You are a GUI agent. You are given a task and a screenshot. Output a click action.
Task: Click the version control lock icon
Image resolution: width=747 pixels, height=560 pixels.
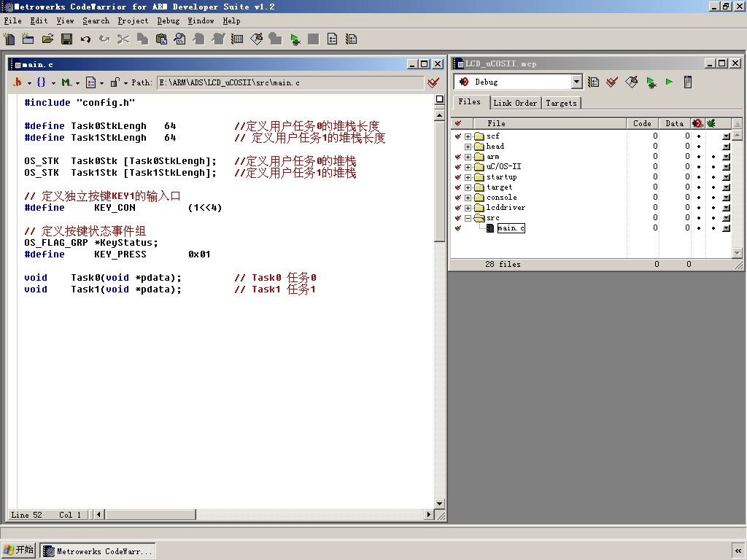click(118, 82)
